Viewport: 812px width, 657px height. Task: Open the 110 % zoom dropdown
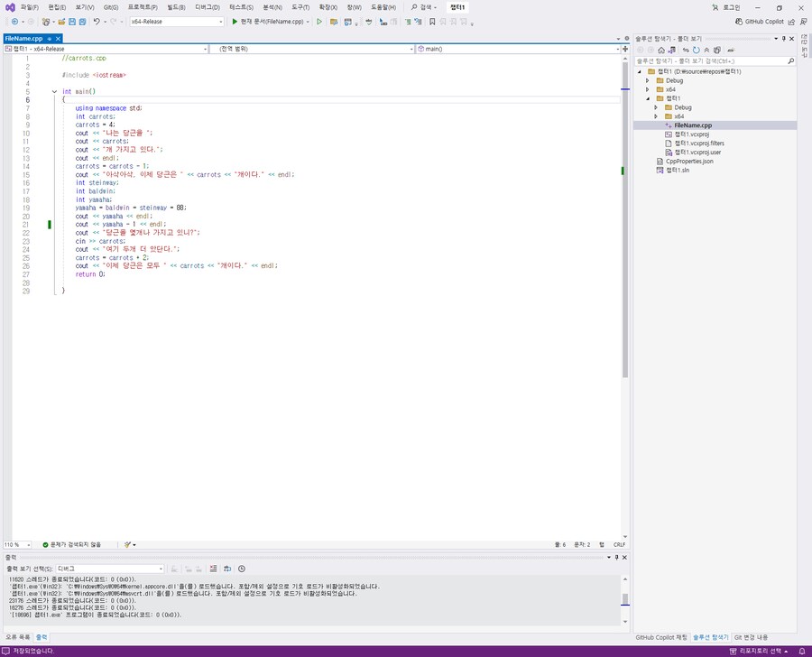coord(17,544)
